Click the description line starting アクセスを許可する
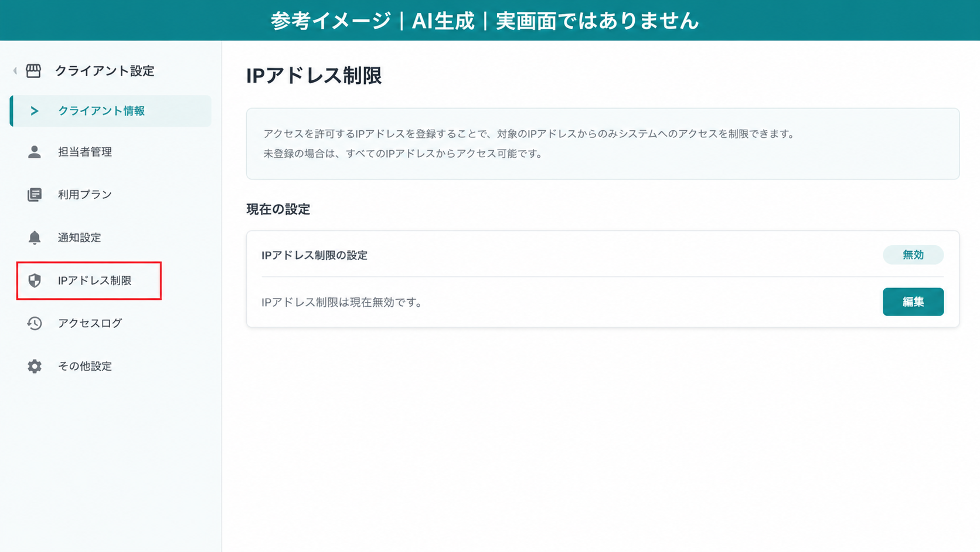This screenshot has width=980, height=552. [530, 134]
